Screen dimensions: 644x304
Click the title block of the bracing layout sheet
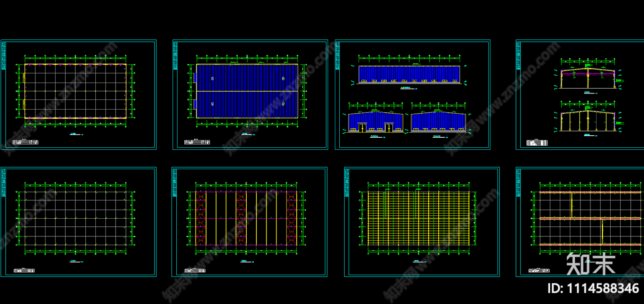[195, 271]
